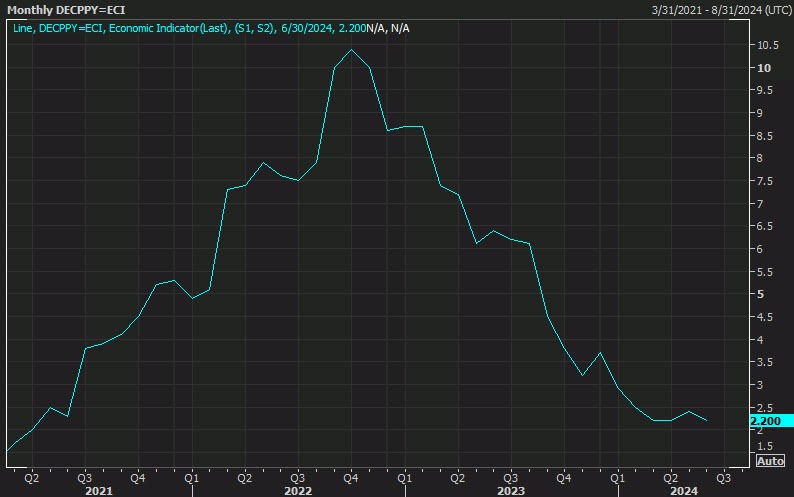This screenshot has height=497, width=794.
Task: Click the line's peak above 10
Action: [351, 49]
